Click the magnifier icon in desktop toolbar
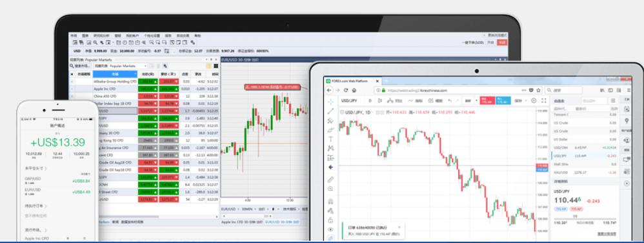The height and width of the screenshot is (243, 644). point(96,43)
